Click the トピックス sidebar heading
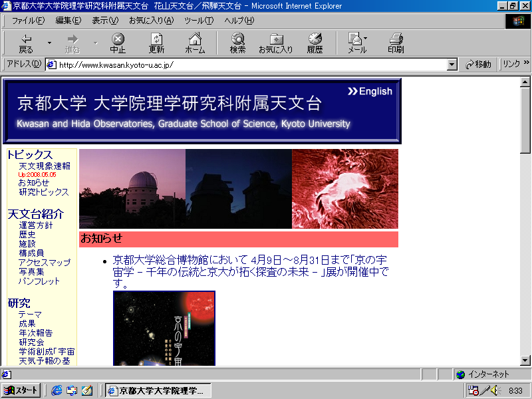The image size is (532, 399). click(30, 155)
